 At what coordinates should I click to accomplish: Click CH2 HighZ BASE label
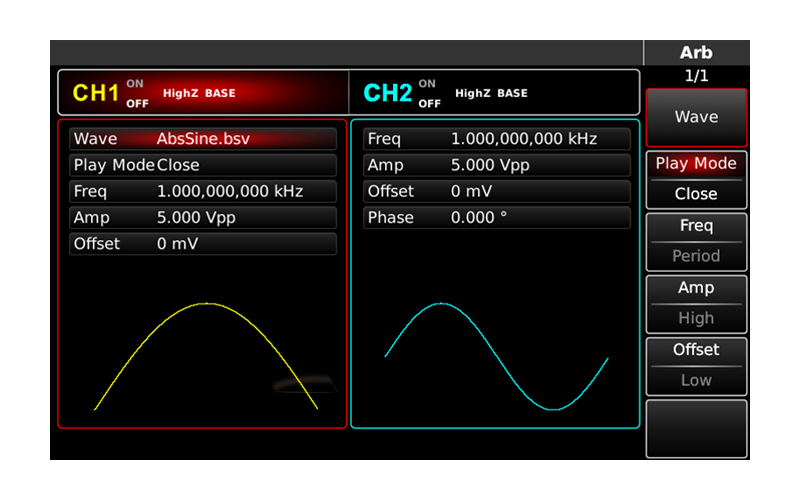pos(491,93)
